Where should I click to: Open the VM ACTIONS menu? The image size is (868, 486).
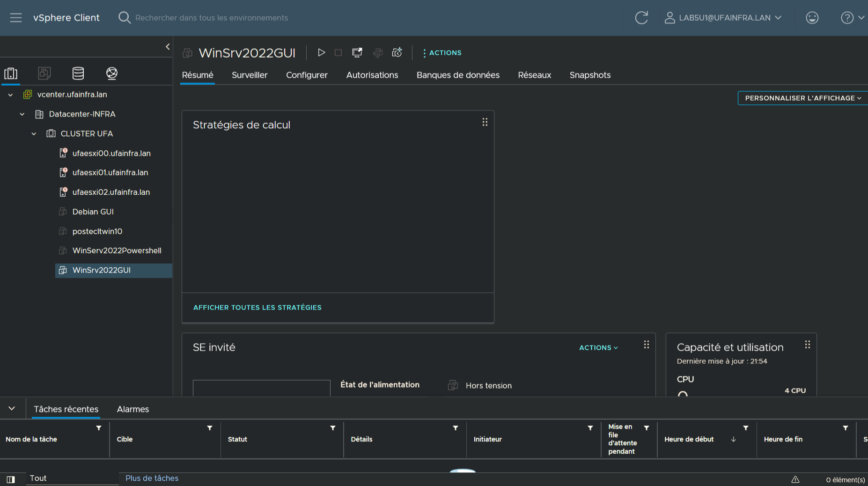click(442, 52)
